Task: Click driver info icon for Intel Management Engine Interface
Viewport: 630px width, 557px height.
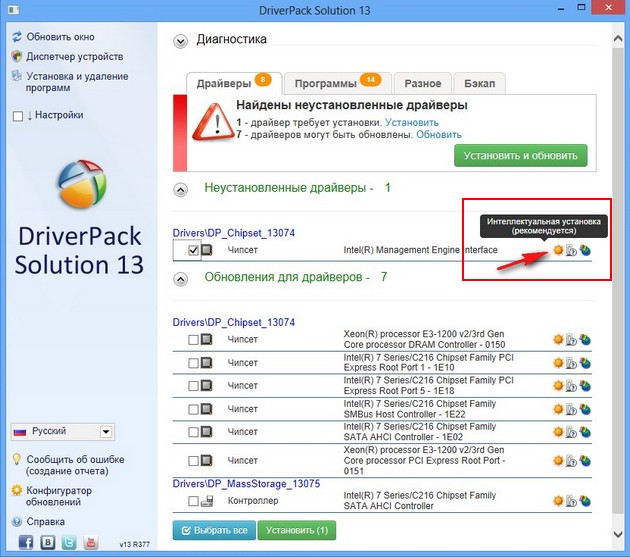Action: pos(571,250)
